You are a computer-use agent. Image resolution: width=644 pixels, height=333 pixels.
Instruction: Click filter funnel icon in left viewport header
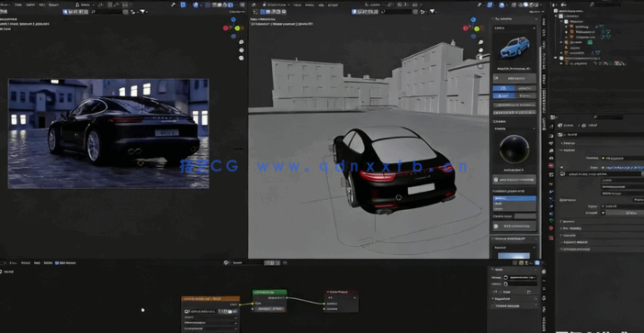143,12
